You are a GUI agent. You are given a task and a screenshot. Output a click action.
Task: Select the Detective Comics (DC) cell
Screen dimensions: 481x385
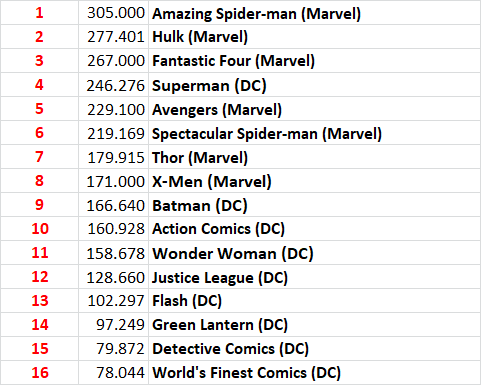pos(314,349)
